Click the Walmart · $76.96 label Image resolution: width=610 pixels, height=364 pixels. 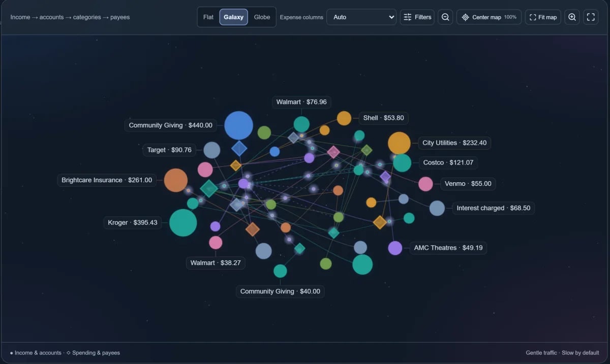click(x=301, y=102)
